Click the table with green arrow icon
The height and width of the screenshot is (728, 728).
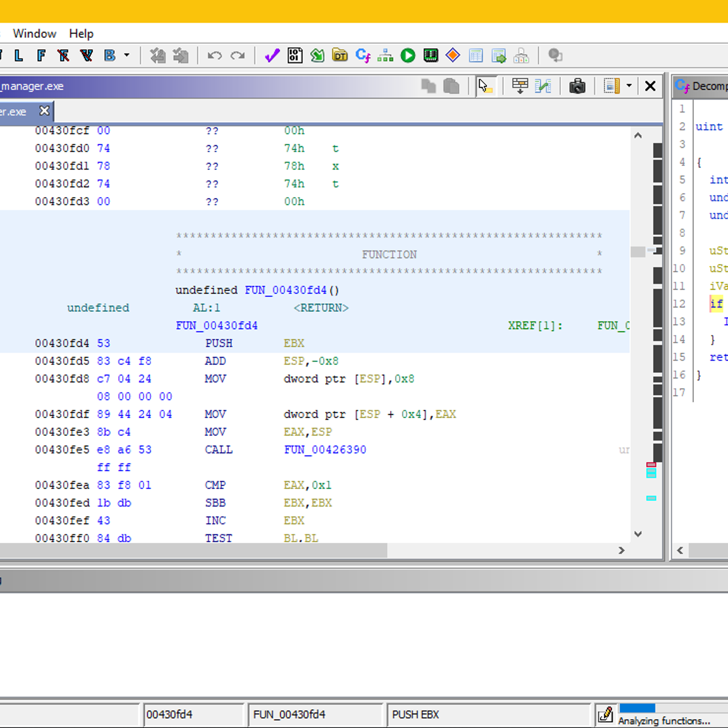point(499,56)
